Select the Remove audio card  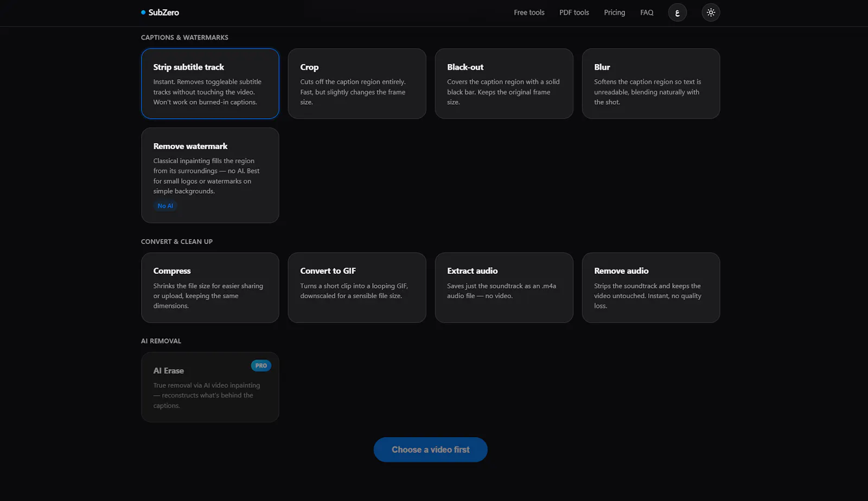(651, 287)
